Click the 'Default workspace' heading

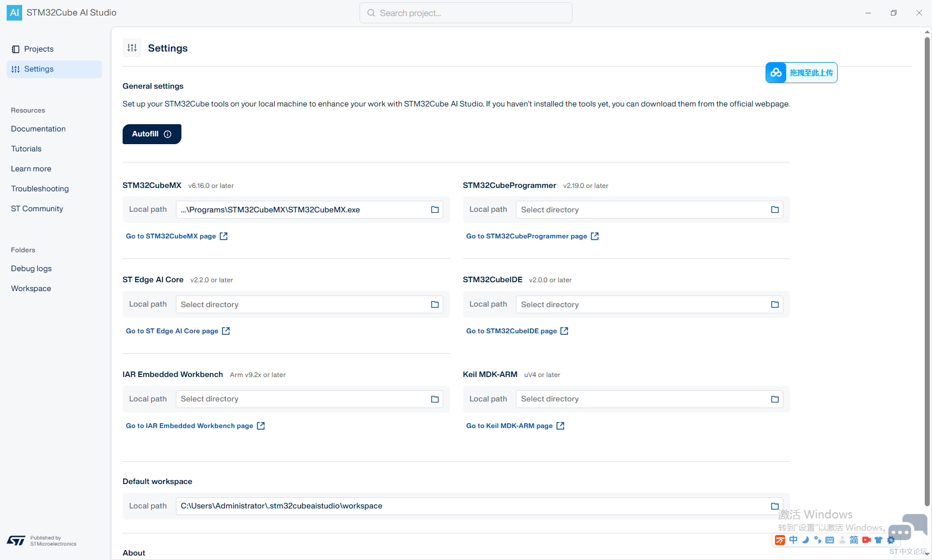[158, 481]
